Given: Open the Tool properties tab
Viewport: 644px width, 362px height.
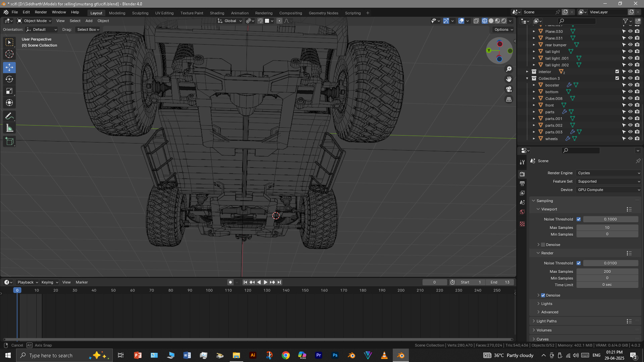Looking at the screenshot, I should click(522, 162).
